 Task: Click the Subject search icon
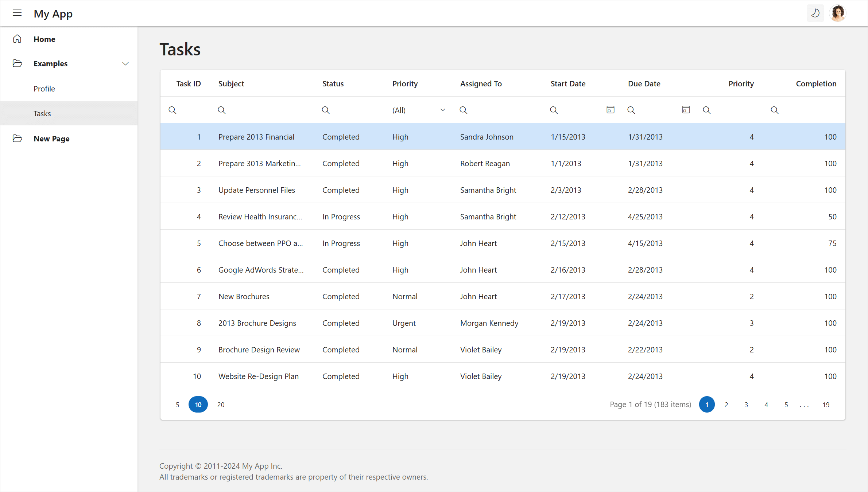[221, 110]
